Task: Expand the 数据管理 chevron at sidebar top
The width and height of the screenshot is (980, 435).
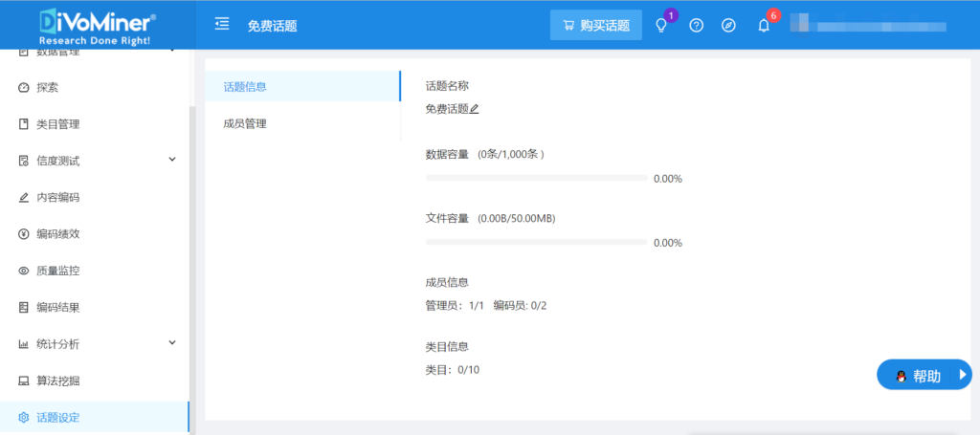Action: (x=173, y=51)
